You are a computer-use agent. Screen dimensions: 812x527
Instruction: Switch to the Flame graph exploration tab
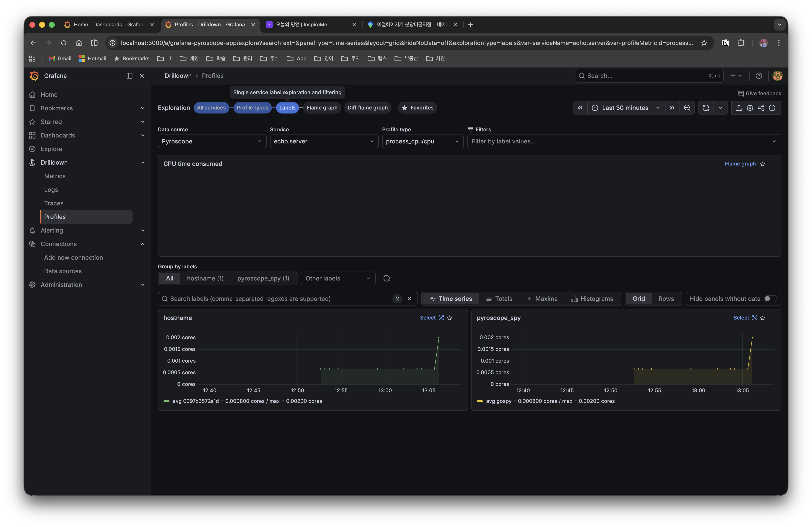tap(322, 107)
